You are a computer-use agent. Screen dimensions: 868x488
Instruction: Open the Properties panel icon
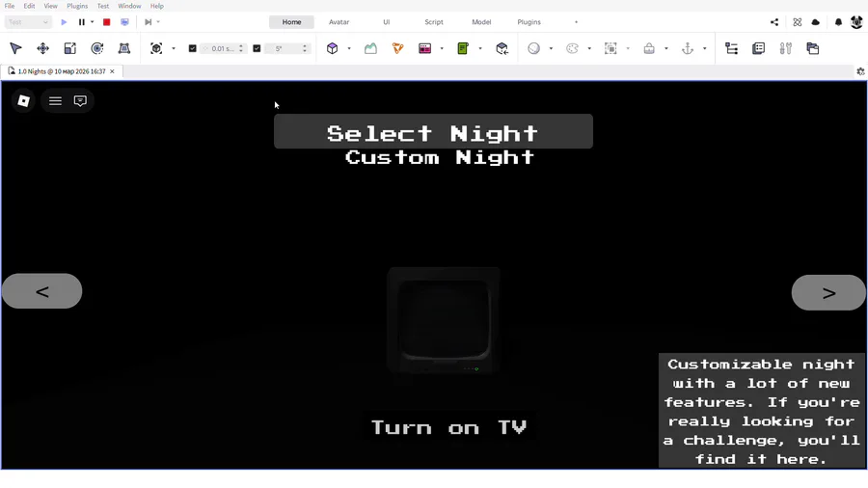[758, 48]
